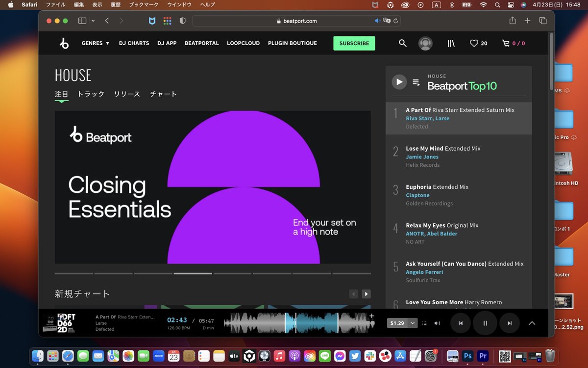Skip to the next track in player
This screenshot has height=368, width=588.
510,323
